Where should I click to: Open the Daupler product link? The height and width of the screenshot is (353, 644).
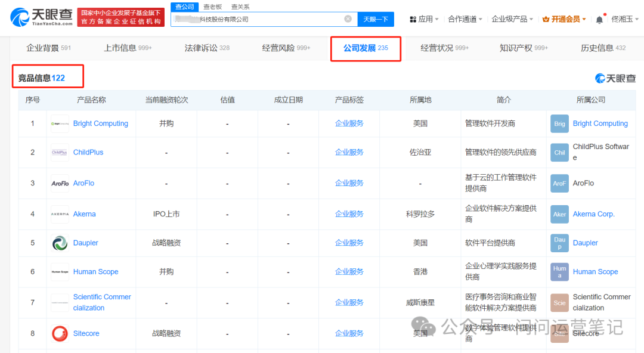[85, 243]
